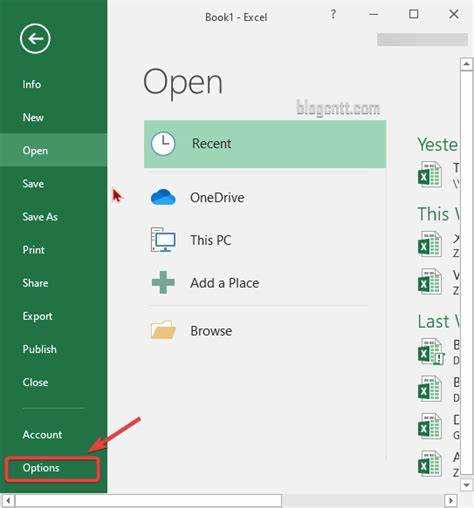Click the Recent clock icon
Viewport: 474px width, 508px height.
(163, 144)
